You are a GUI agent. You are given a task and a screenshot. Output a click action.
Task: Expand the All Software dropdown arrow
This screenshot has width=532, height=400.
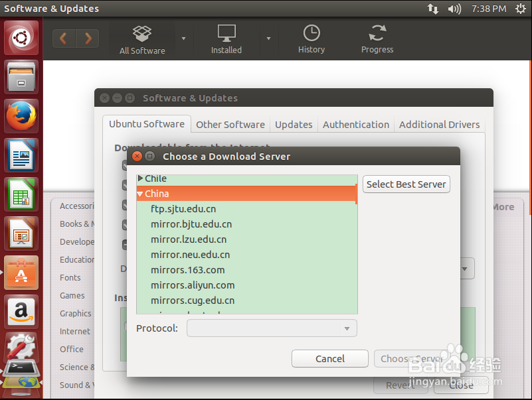(183, 38)
